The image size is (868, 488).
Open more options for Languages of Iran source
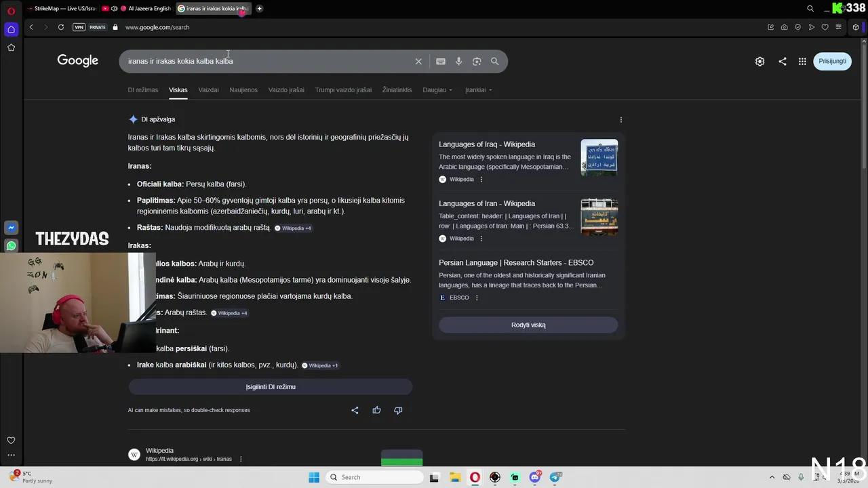(x=481, y=239)
